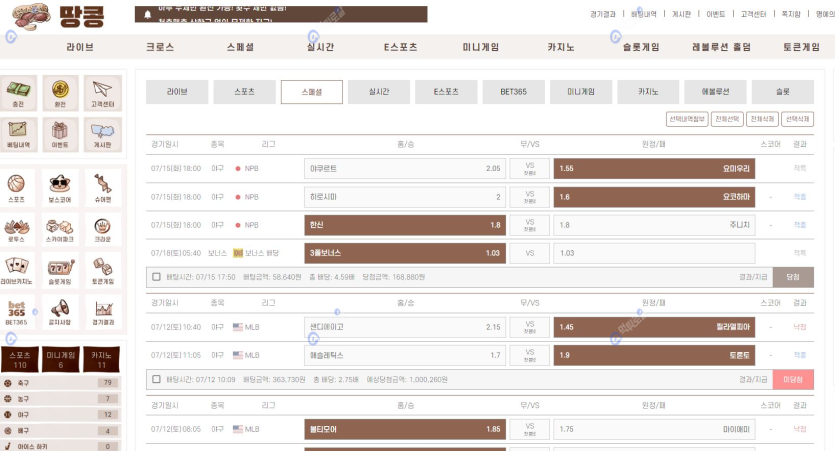Open 카지노 in main navigation bar

pyautogui.click(x=560, y=46)
